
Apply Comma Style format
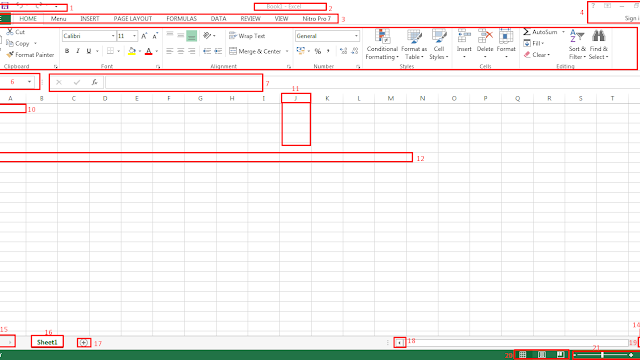tap(328, 51)
